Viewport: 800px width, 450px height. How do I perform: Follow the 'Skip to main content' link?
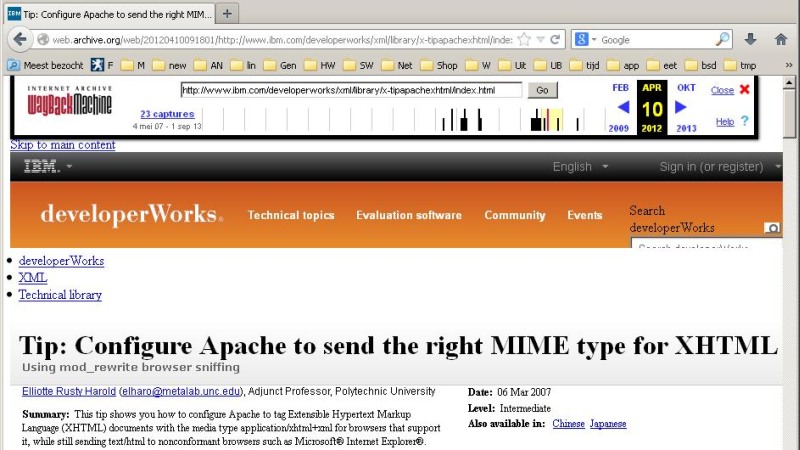(x=63, y=145)
